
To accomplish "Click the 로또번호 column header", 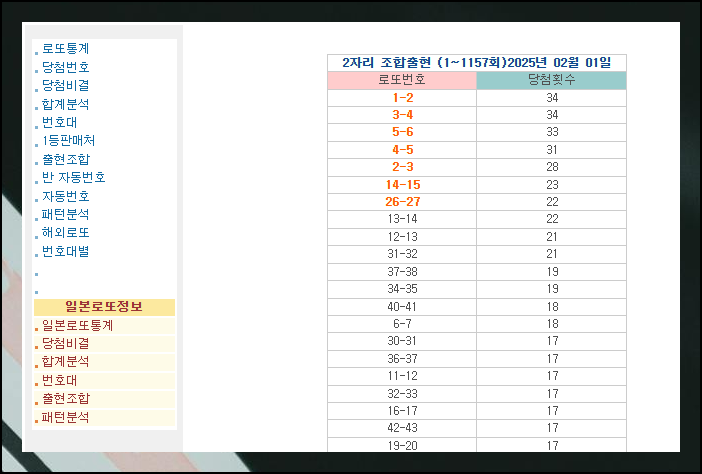I will pos(402,80).
